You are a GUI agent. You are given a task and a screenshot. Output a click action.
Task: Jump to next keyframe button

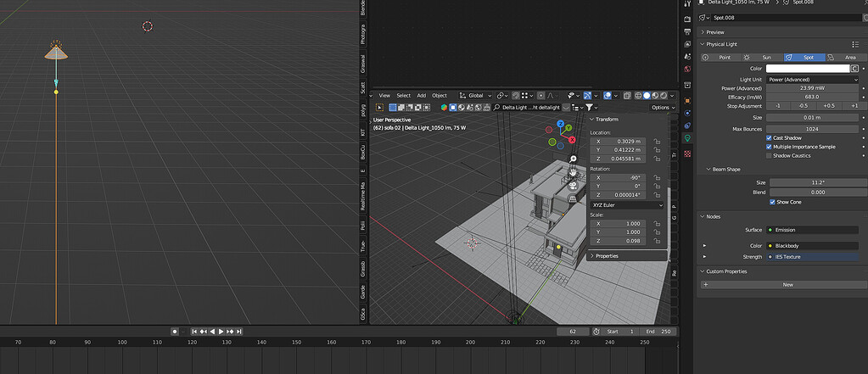230,332
